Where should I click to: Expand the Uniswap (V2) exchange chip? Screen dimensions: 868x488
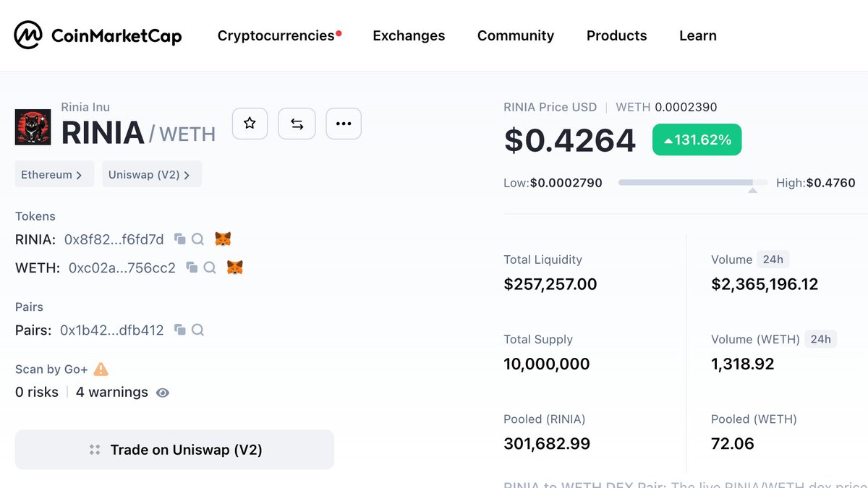(152, 174)
